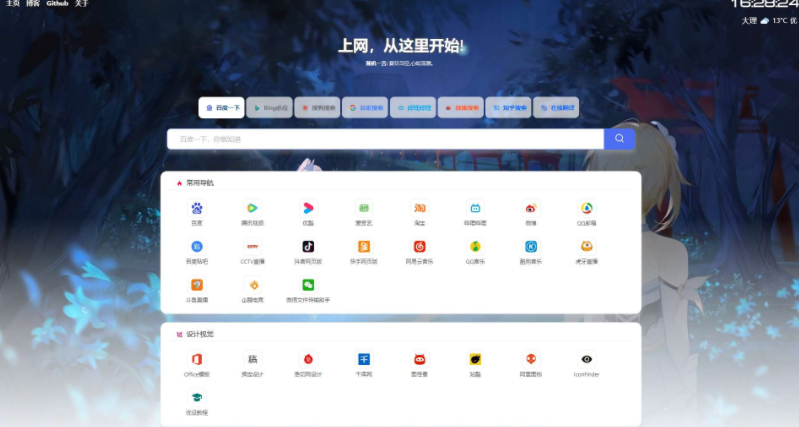Launch the Bilibili shortcut icon
799x427 pixels.
tap(475, 209)
